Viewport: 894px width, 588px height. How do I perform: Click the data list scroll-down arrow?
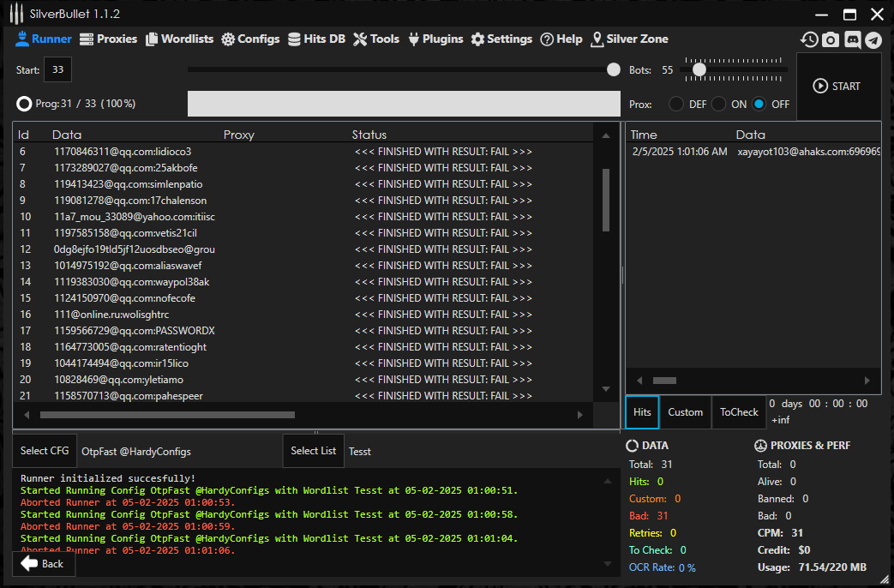point(607,389)
